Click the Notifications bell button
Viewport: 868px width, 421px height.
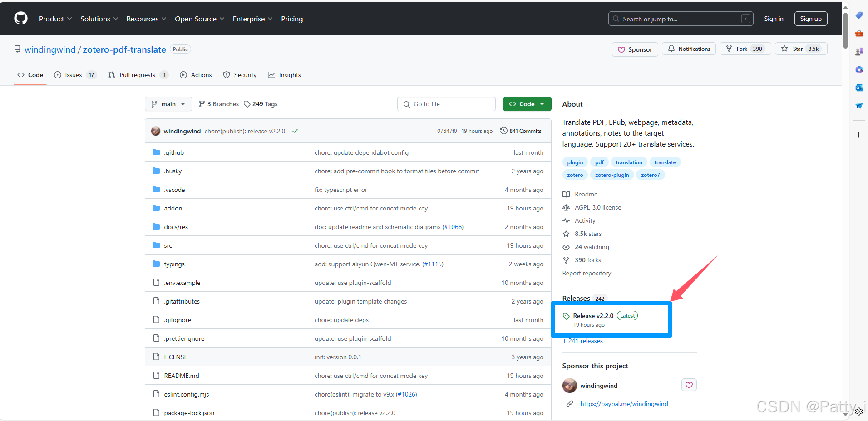[x=689, y=49]
